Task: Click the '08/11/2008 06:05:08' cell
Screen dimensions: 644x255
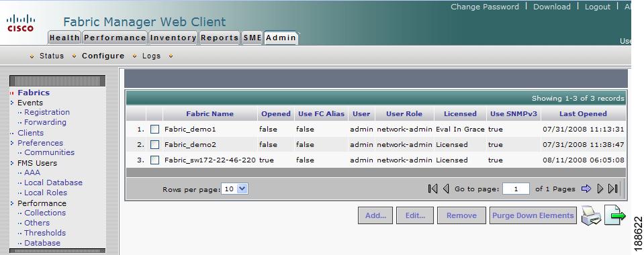Action: pyautogui.click(x=584, y=160)
